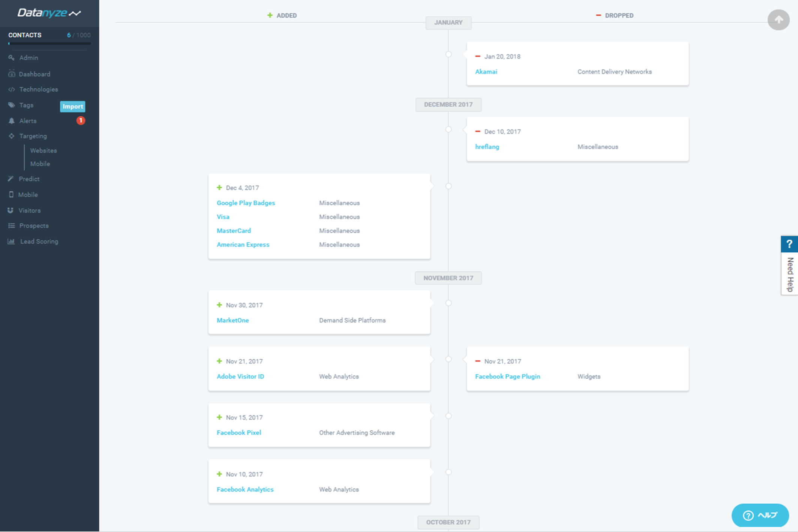Click the Dec 10, 2017 date text

point(502,132)
